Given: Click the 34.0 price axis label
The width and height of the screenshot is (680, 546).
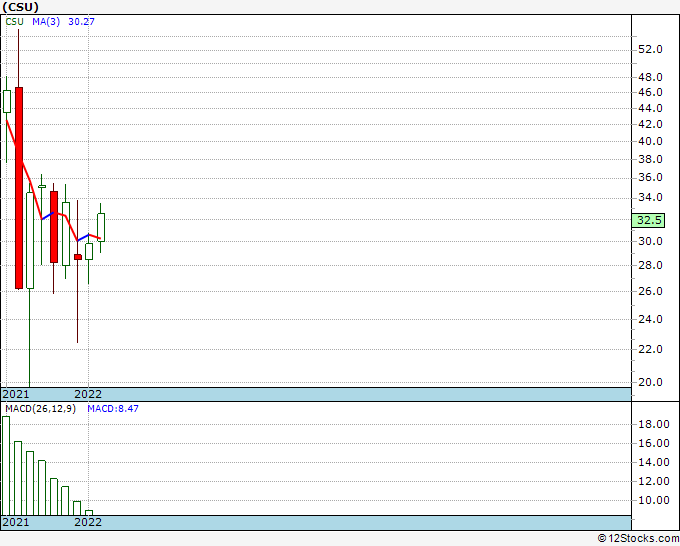Looking at the screenshot, I should [651, 197].
